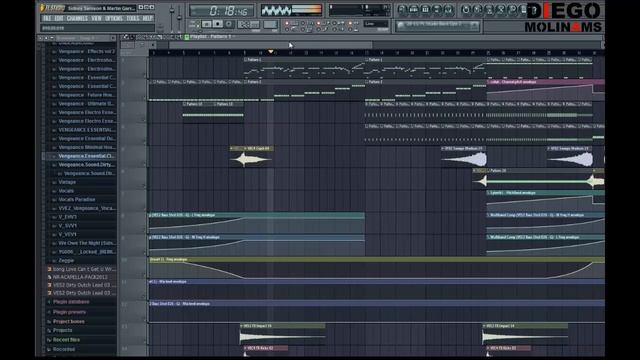Viewport: 640px width, 360px height.
Task: Toggle mute switch on playlist track 3
Action: click(x=144, y=120)
